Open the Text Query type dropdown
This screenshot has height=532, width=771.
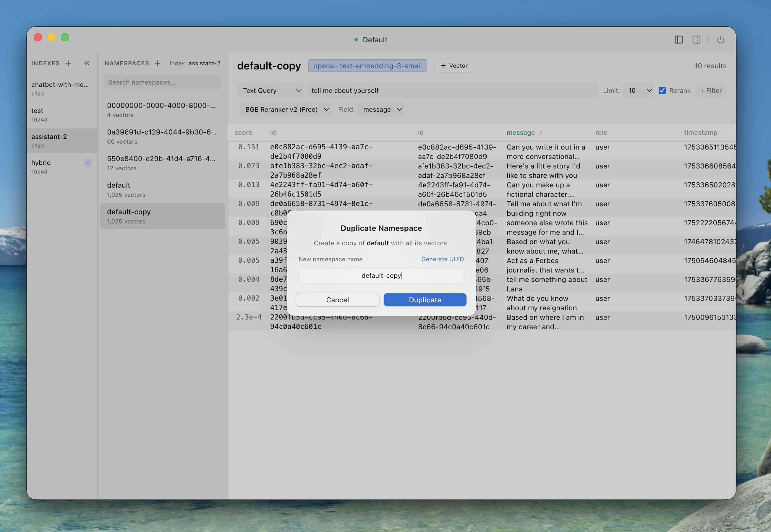click(x=270, y=91)
